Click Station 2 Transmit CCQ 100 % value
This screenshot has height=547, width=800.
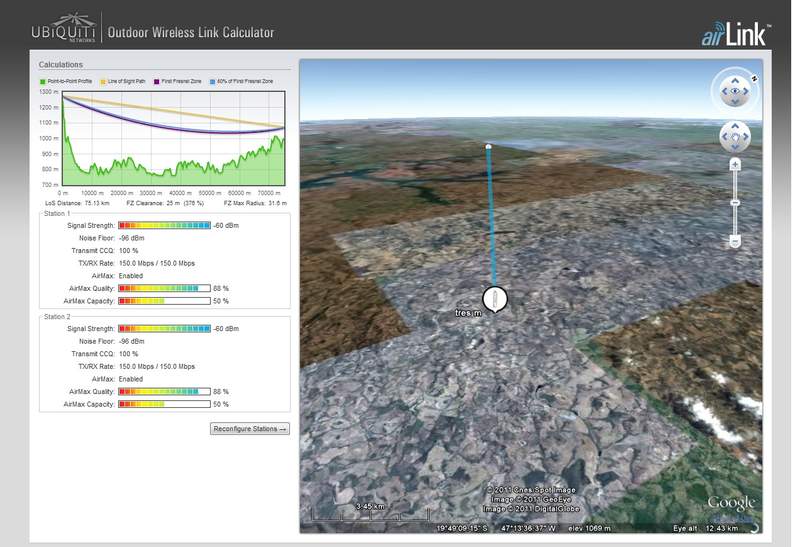[129, 354]
